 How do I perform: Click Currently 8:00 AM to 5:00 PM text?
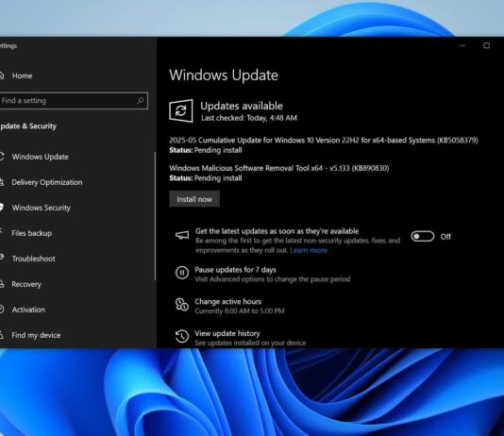pos(240,311)
